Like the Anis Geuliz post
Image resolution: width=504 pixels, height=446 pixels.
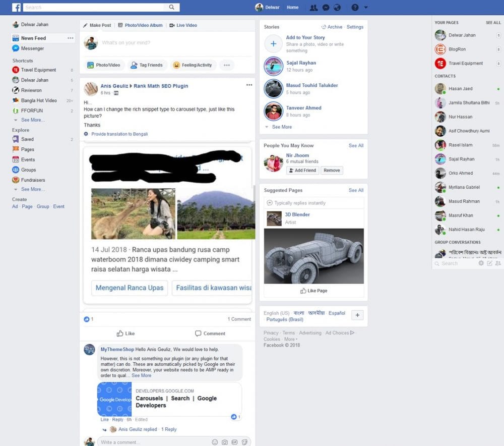125,333
